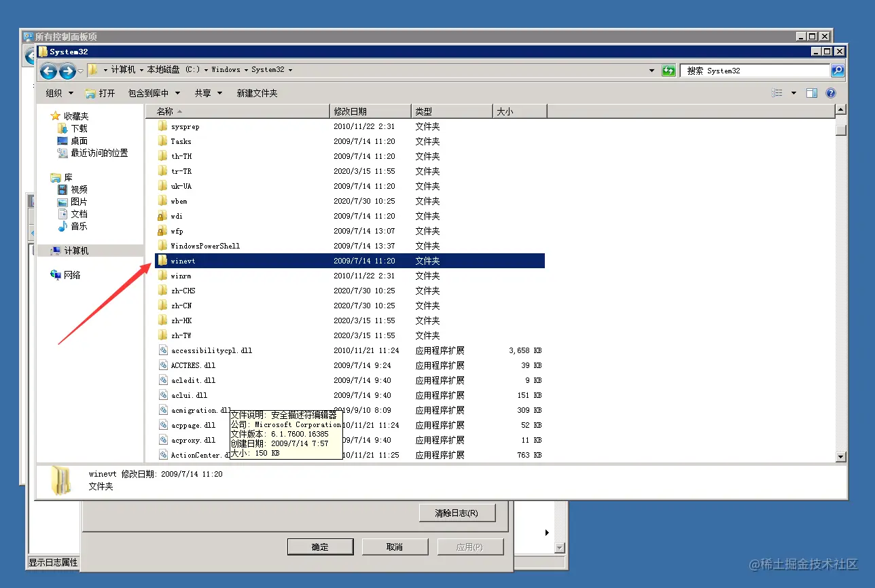This screenshot has width=875, height=588.
Task: Open the 图片 library
Action: click(73, 202)
